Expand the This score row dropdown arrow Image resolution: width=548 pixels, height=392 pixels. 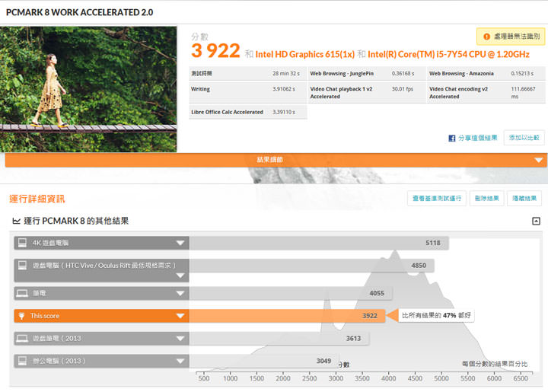(x=180, y=315)
